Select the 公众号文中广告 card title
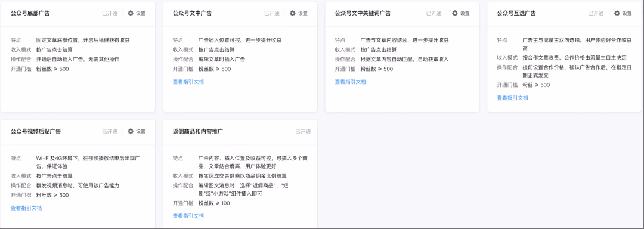The height and width of the screenshot is (229, 644). (x=192, y=13)
